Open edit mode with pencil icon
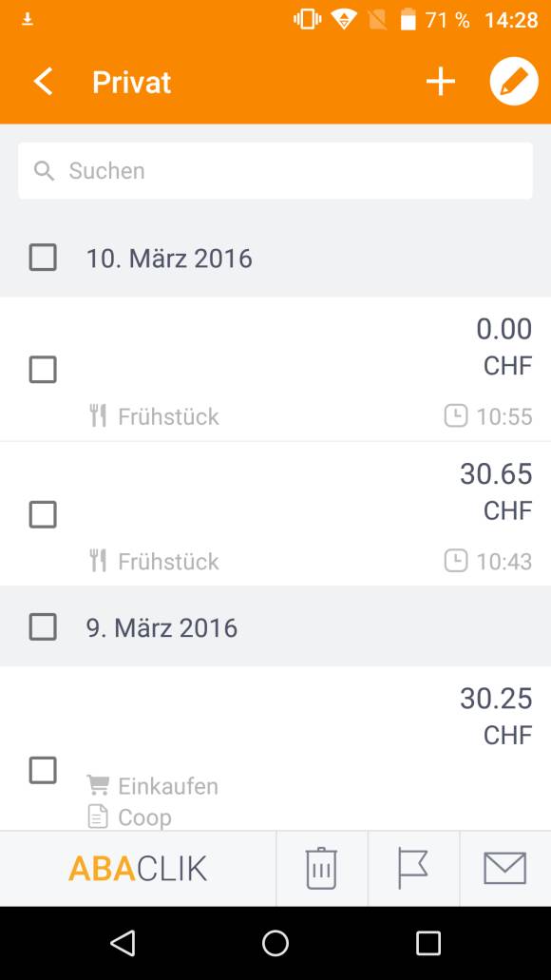This screenshot has height=980, width=551. pyautogui.click(x=514, y=82)
